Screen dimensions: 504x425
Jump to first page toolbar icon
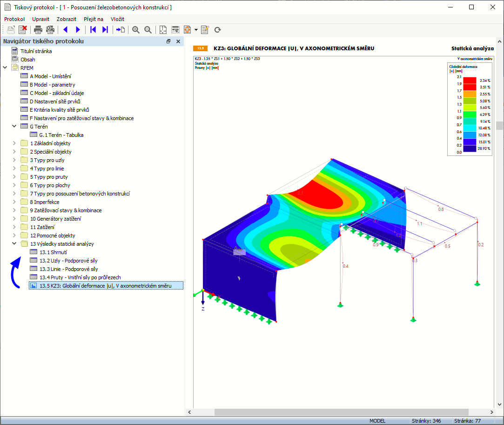(93, 30)
